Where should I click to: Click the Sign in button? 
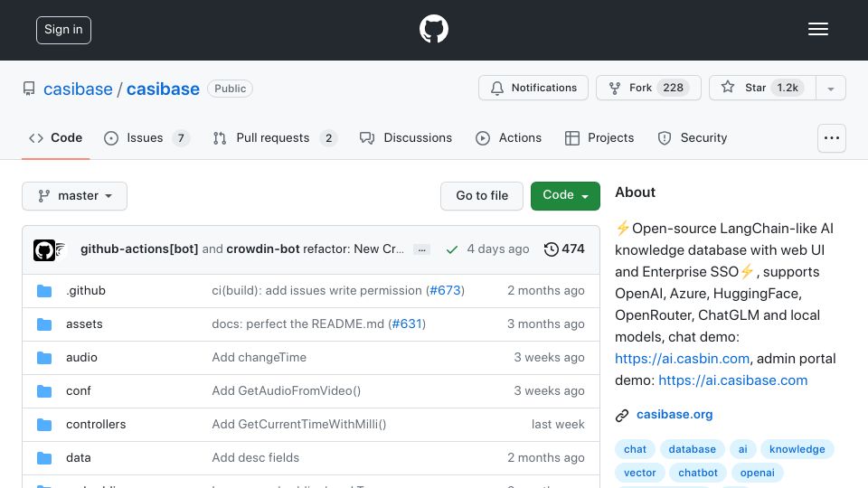tap(63, 30)
